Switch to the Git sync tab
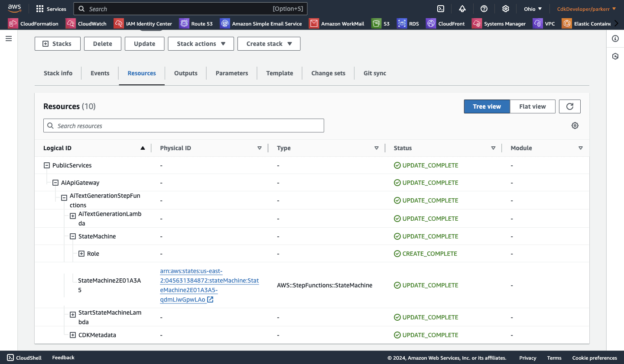The width and height of the screenshot is (624, 364). tap(375, 73)
